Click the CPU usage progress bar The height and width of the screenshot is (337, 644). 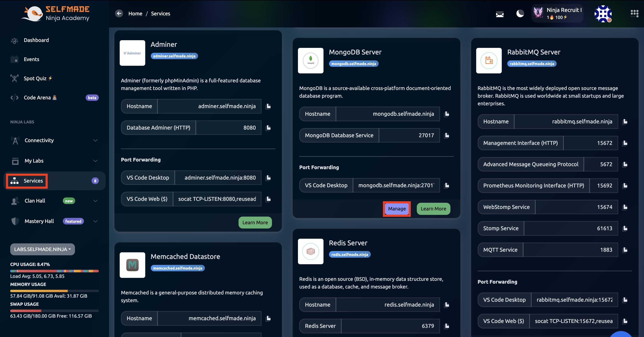coord(55,271)
